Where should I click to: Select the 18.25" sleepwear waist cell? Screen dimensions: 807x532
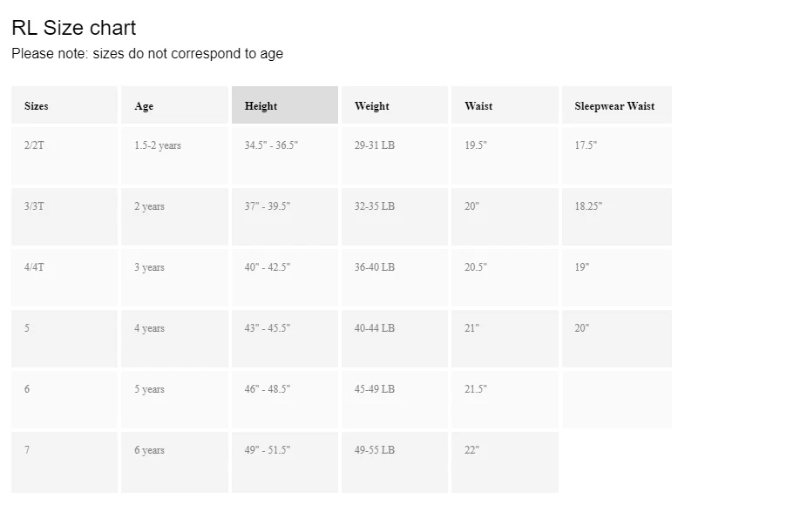tap(616, 217)
